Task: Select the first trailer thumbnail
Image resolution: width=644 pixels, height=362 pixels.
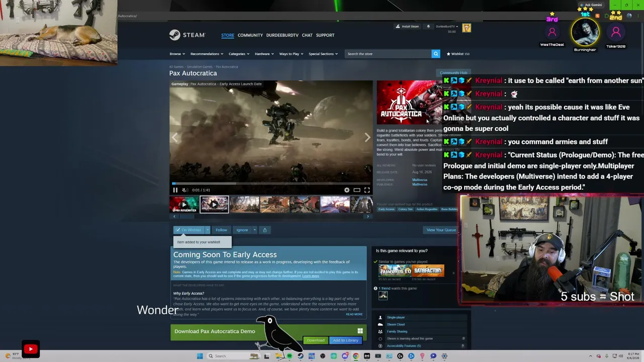Action: [184, 205]
